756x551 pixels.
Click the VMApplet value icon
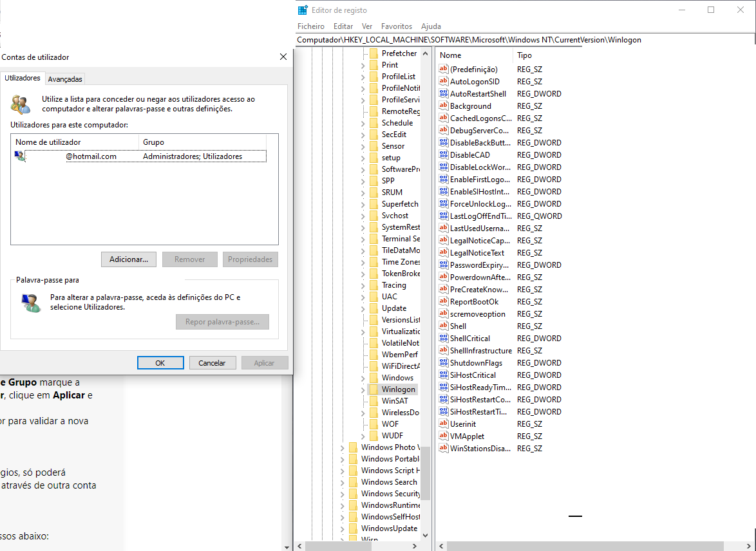444,436
